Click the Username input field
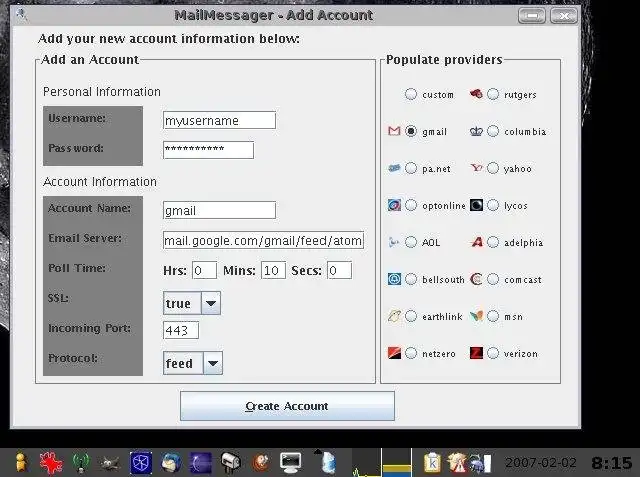 tap(219, 120)
